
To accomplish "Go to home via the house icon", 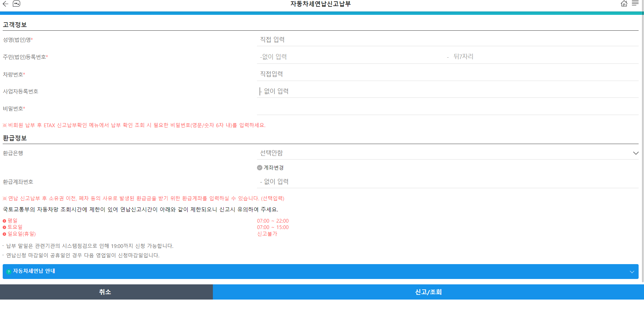I will (x=624, y=4).
